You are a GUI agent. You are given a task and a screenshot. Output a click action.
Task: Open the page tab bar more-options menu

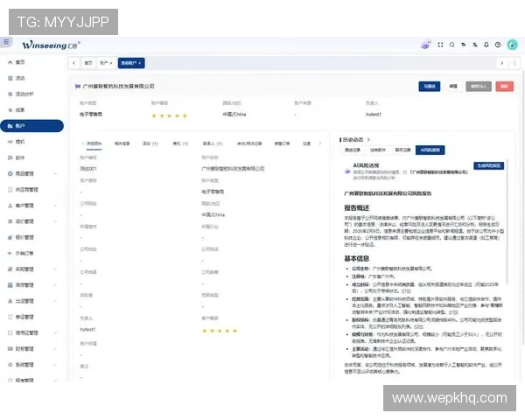point(514,63)
